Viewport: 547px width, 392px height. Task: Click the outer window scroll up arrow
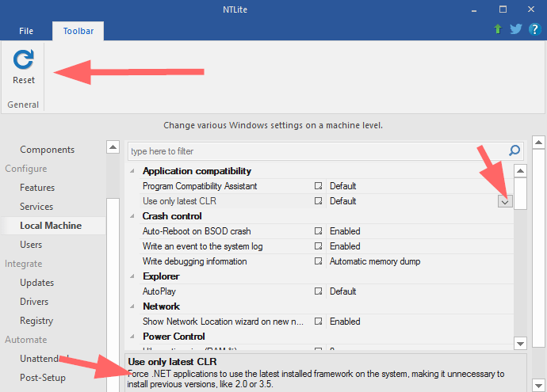pyautogui.click(x=538, y=143)
